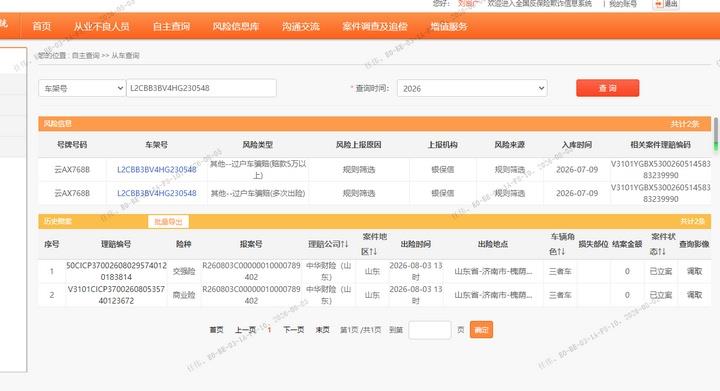Focus the page number jump input

pyautogui.click(x=430, y=330)
